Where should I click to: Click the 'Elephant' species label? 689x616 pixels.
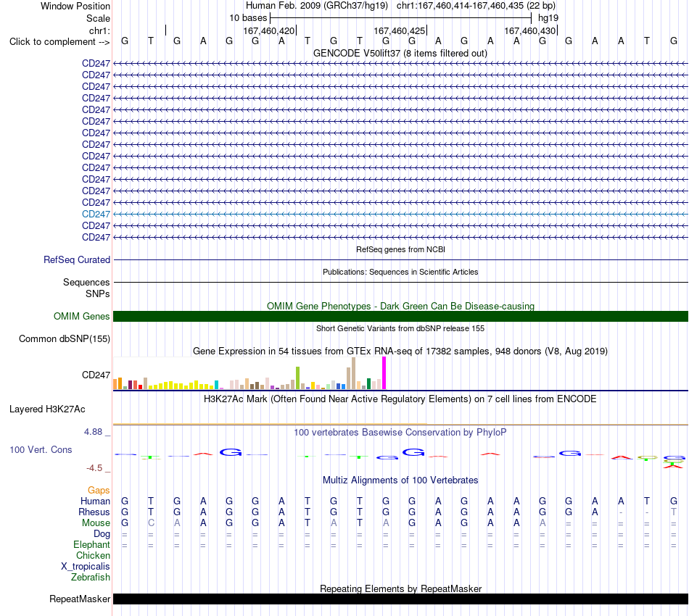[x=91, y=545]
